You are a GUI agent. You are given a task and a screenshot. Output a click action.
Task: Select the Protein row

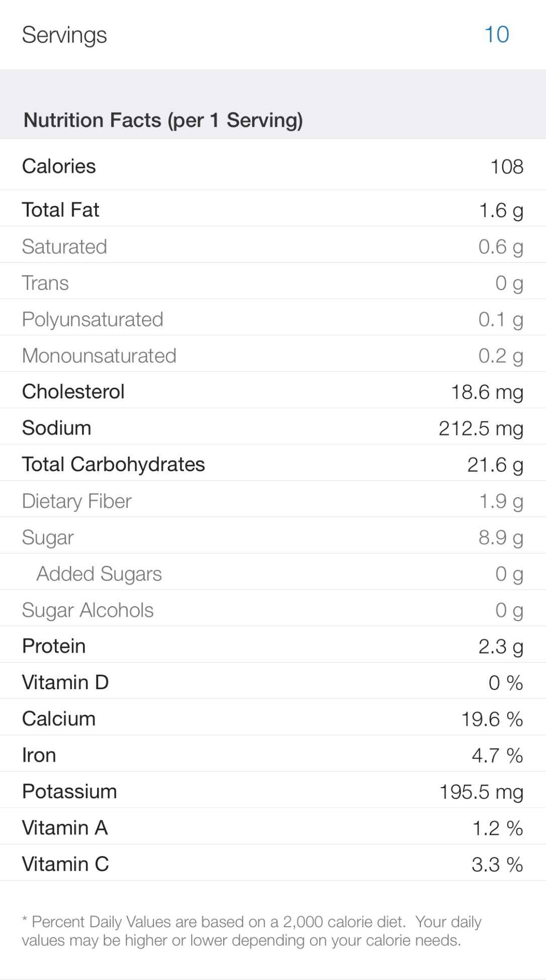(273, 646)
